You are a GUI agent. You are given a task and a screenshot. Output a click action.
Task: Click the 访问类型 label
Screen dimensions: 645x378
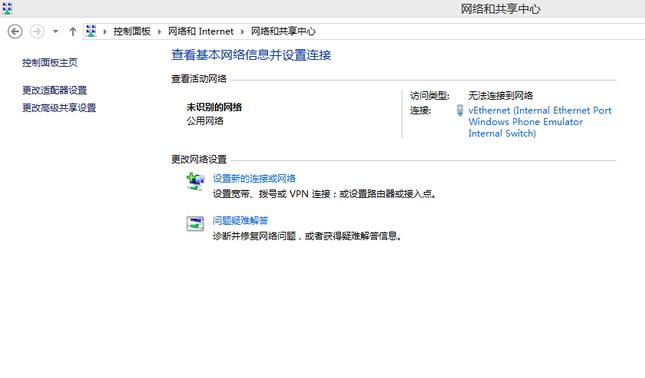pos(429,96)
